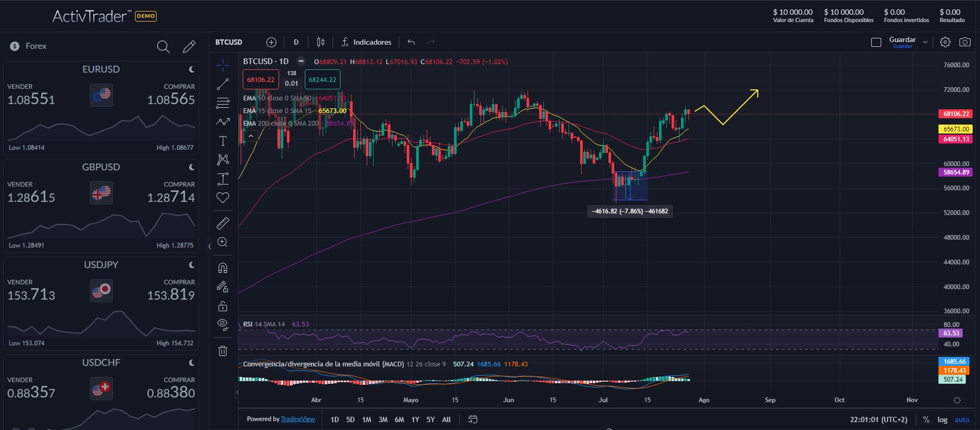The image size is (980, 430).
Task: Open the candlestick chart type selector
Action: tap(321, 42)
